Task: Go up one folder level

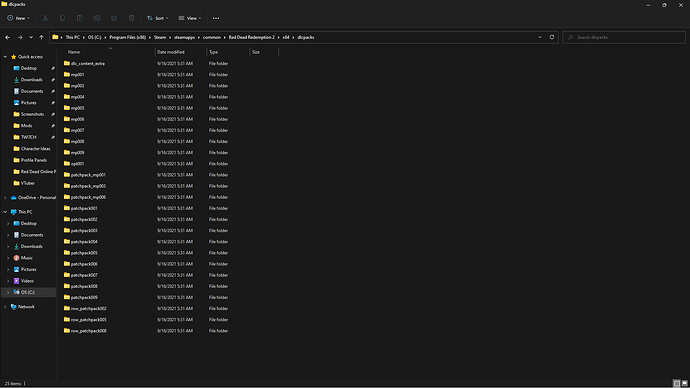Action: [x=41, y=37]
